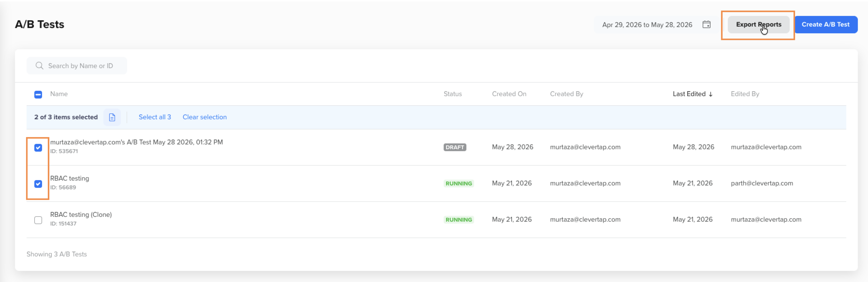Sort by the Created By column header
This screenshot has width=868, height=282.
point(566,94)
